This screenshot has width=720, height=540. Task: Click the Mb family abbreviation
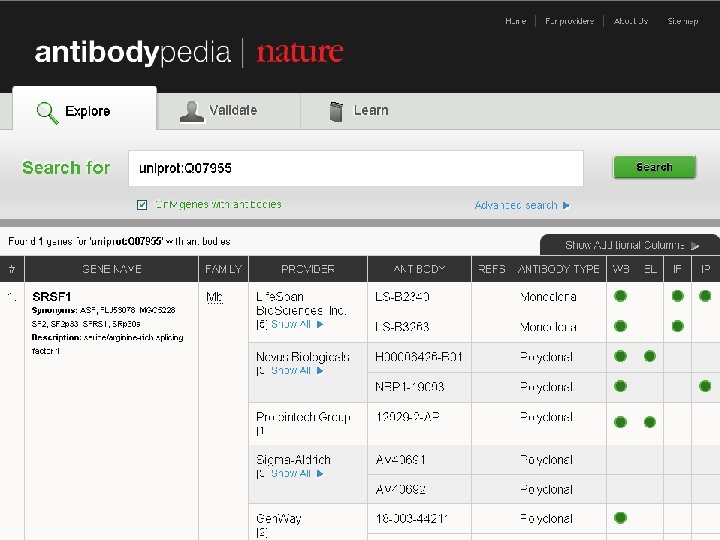[x=214, y=298]
